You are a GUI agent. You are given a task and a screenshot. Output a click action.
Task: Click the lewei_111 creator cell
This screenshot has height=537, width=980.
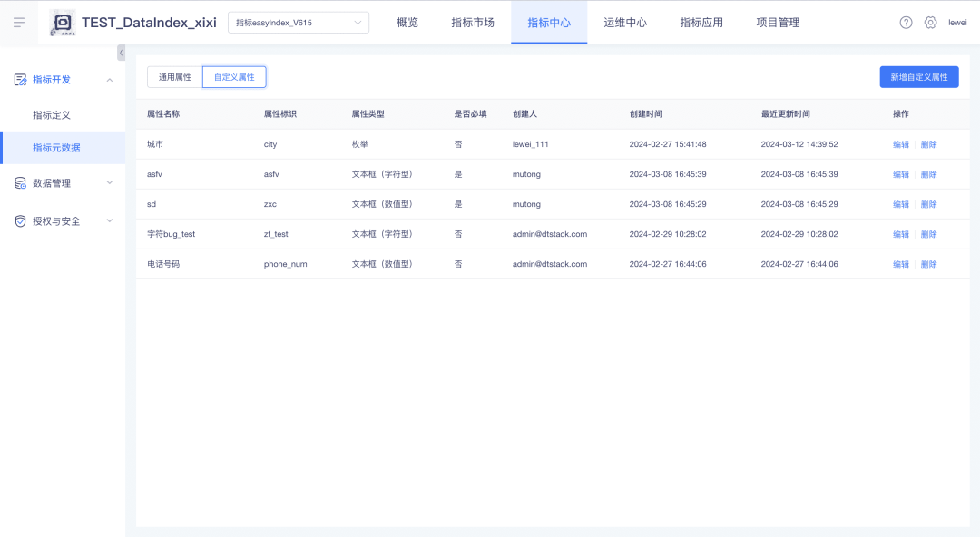[x=531, y=144]
